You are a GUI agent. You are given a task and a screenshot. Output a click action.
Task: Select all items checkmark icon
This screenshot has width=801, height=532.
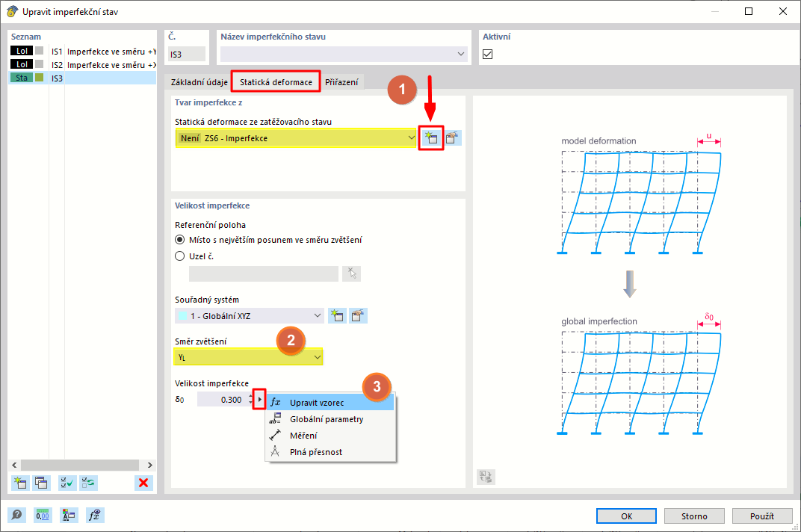(x=67, y=483)
